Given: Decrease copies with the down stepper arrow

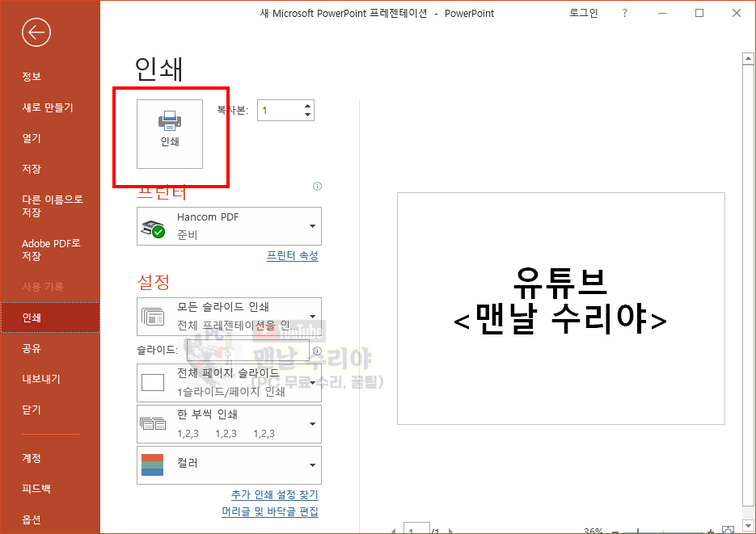Looking at the screenshot, I should pyautogui.click(x=307, y=115).
